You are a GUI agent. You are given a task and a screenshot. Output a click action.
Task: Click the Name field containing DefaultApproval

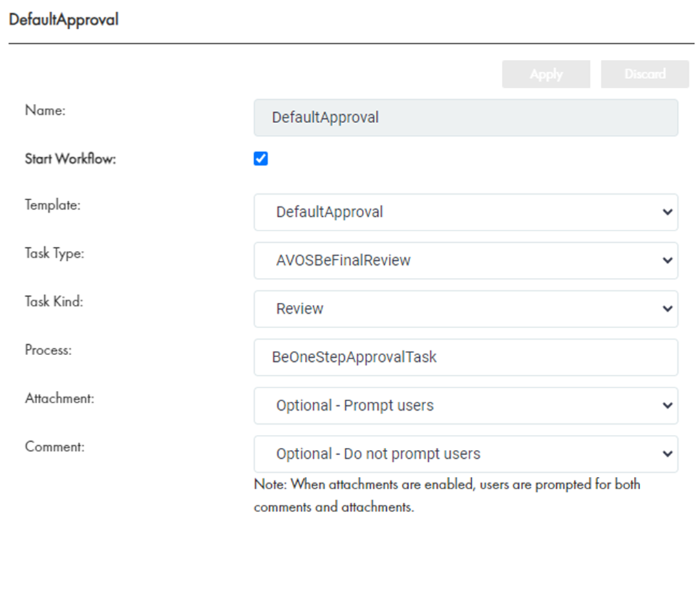(x=465, y=118)
